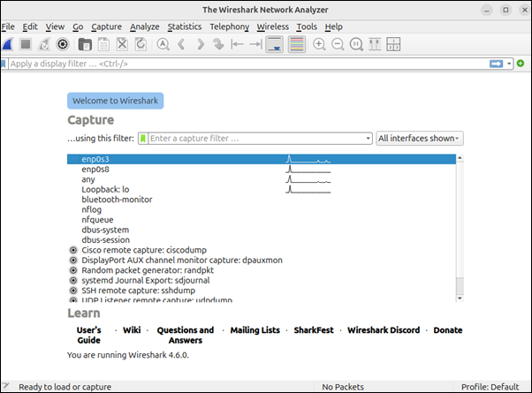Click the find a packet magnifier icon

click(x=163, y=44)
